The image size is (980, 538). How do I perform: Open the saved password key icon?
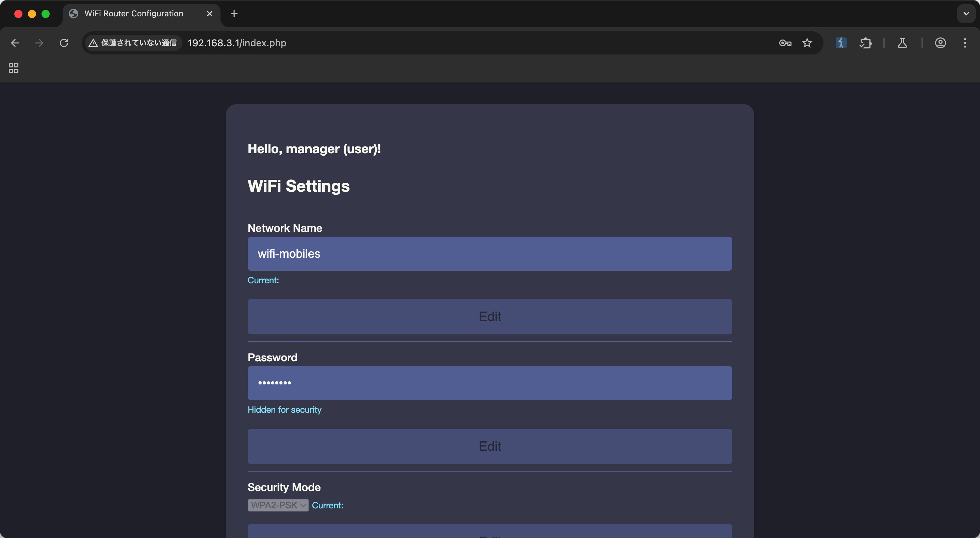coord(785,43)
